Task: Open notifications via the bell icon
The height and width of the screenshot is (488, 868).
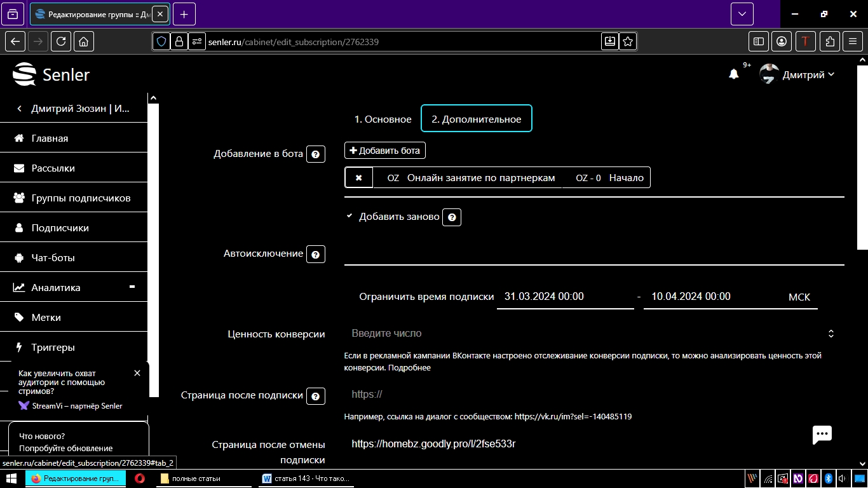Action: click(734, 74)
